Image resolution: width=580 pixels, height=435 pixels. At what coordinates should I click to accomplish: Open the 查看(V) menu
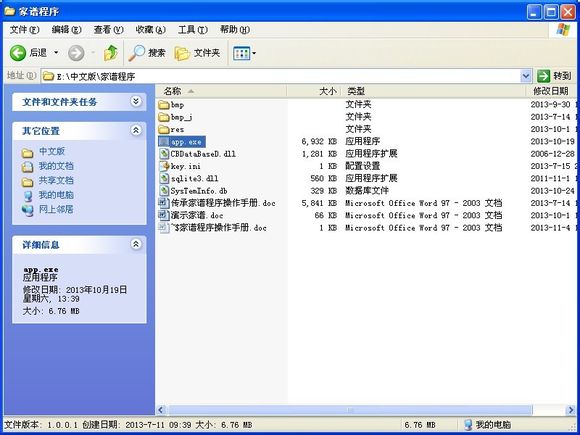pos(108,30)
